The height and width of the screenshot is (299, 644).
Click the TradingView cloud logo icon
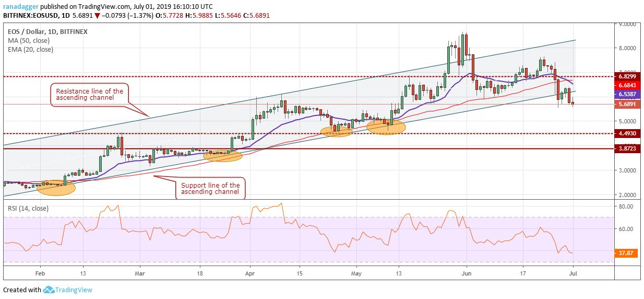pyautogui.click(x=49, y=290)
